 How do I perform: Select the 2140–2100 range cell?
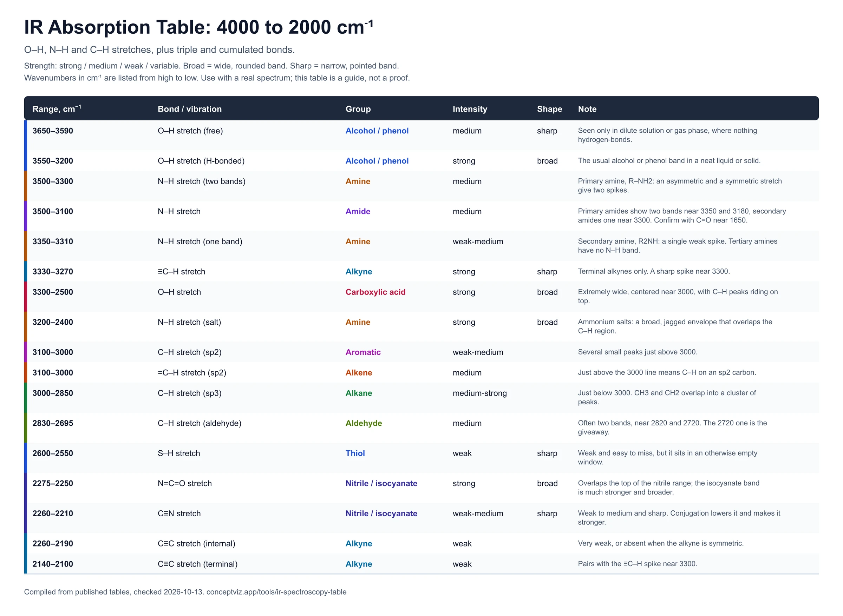[53, 564]
